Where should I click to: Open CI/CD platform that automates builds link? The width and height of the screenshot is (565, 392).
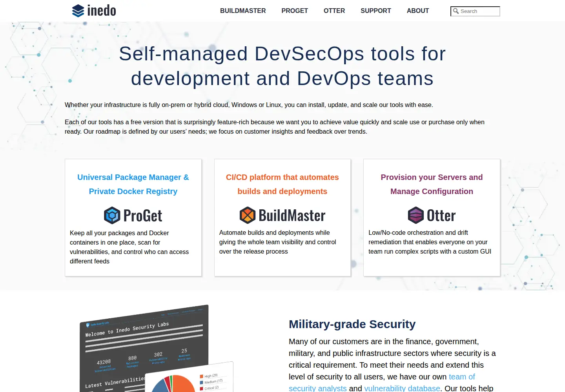(x=282, y=184)
